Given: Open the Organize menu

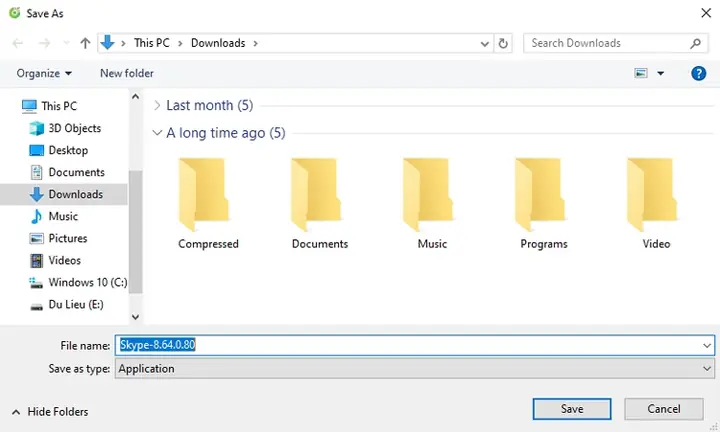Looking at the screenshot, I should [x=44, y=73].
